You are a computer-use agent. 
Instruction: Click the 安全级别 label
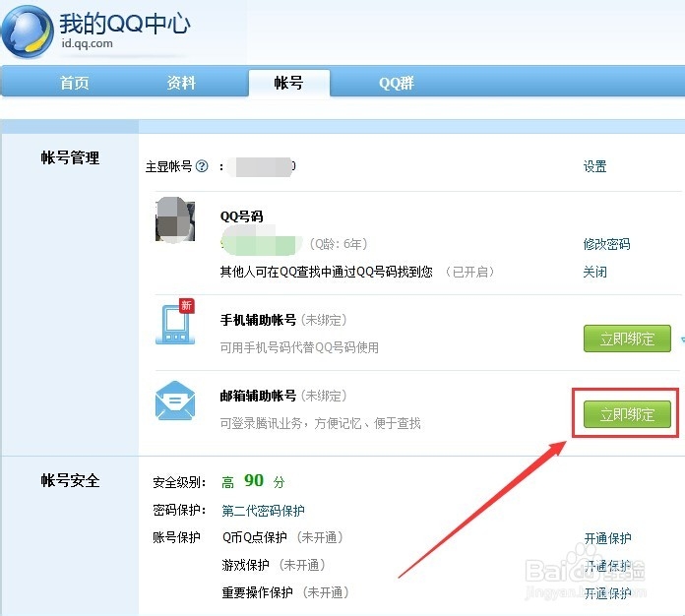pos(179,482)
